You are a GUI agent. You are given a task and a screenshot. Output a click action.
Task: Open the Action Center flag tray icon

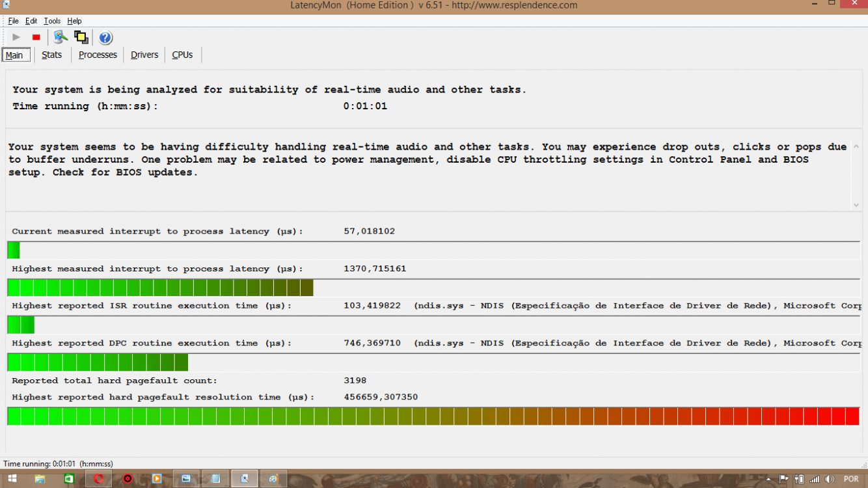[x=785, y=480]
